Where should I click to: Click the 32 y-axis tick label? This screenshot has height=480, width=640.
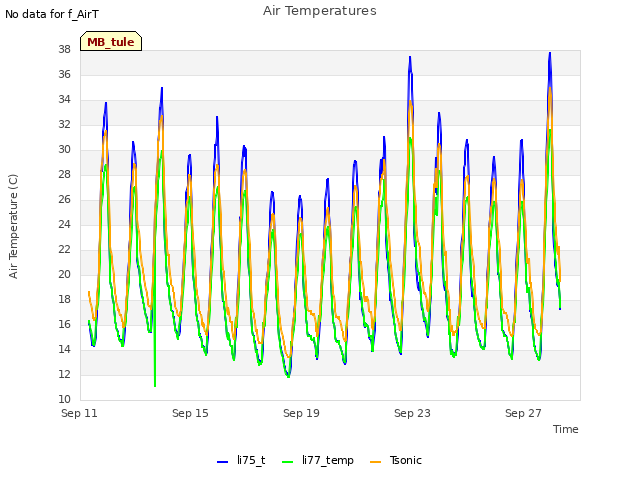(64, 124)
